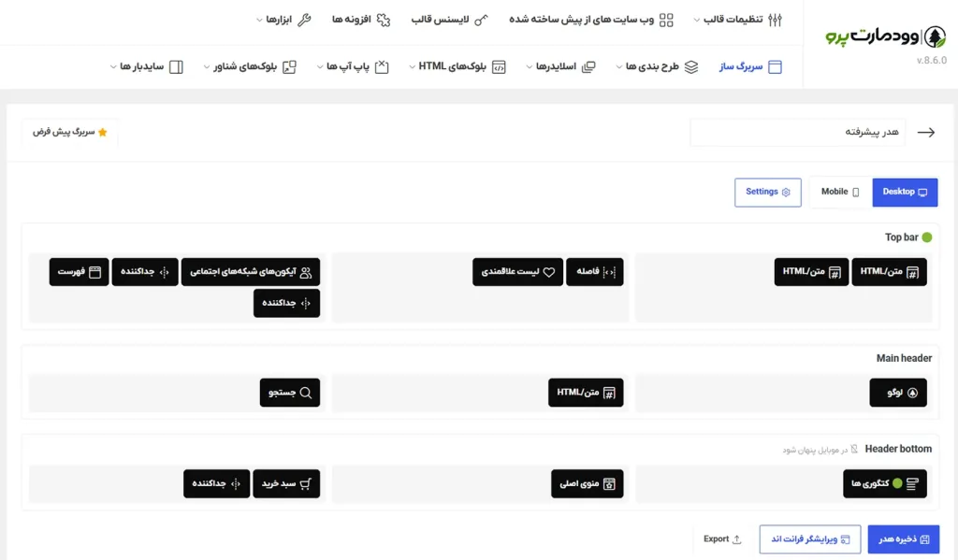Select the لیست علاقمندی heart element
Screen dimensions: 958x560
pyautogui.click(x=517, y=272)
